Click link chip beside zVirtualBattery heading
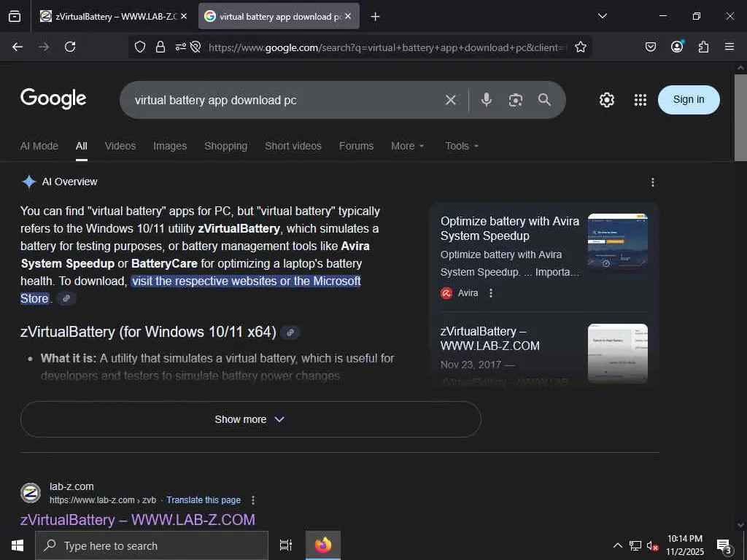Screen dimensions: 747x560 pos(290,332)
